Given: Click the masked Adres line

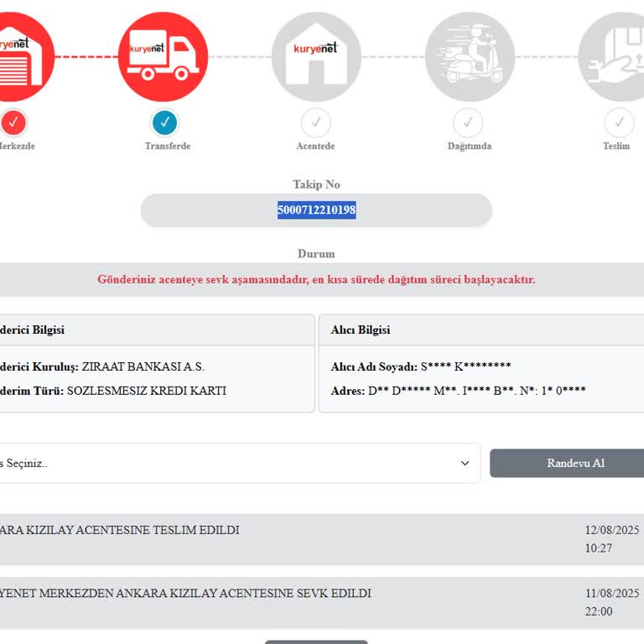Looking at the screenshot, I should pos(459,391).
